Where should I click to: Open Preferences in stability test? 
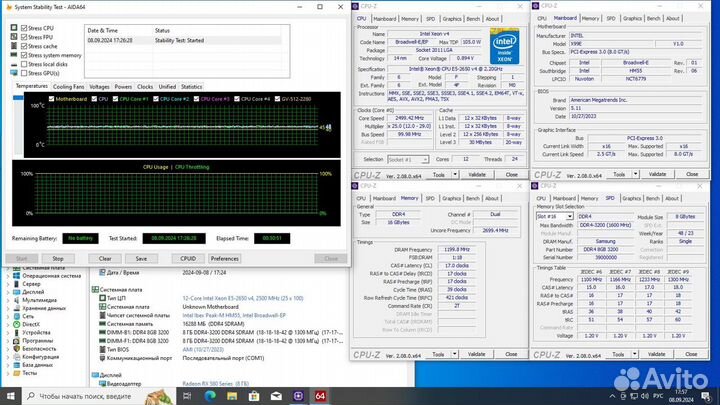point(225,259)
